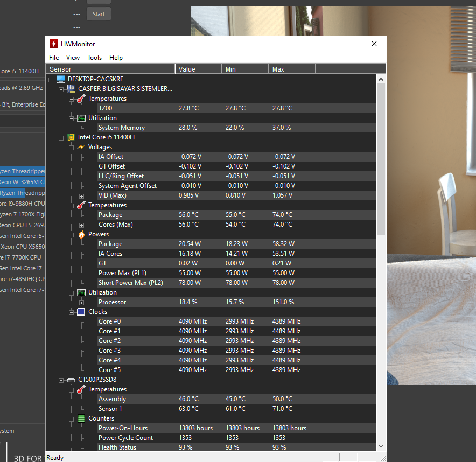
Task: Click the SSD Temperatures thermometer icon
Action: click(x=81, y=389)
